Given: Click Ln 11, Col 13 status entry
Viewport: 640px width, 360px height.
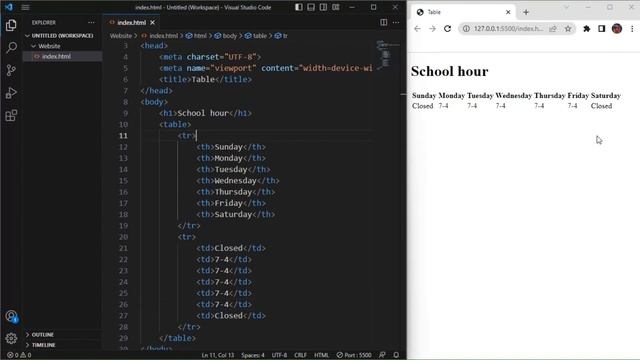Looking at the screenshot, I should (218, 355).
